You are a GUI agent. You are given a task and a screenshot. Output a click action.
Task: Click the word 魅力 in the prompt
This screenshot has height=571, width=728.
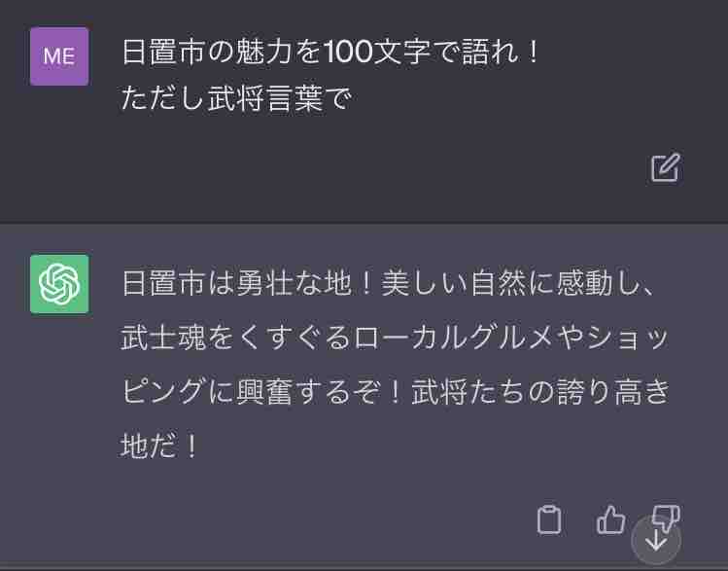pos(263,52)
